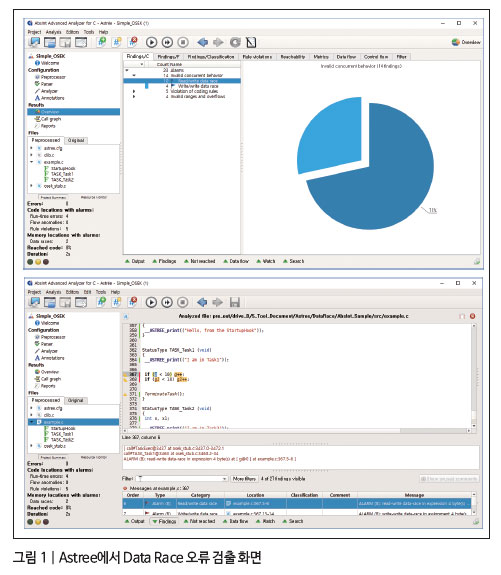Toggle Watch panel in code-view window
This screenshot has height=575, width=501.
pyautogui.click(x=266, y=521)
